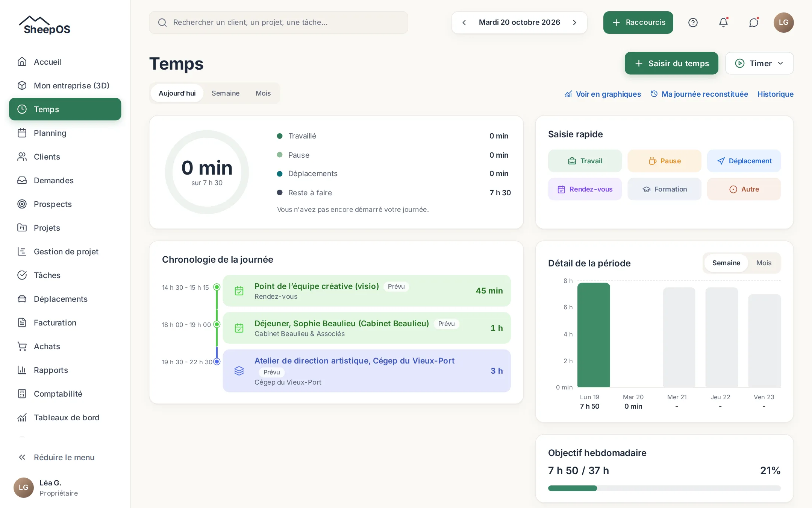Open Tableaux de bord in sidebar
Screen dimensions: 812x508
(65, 417)
